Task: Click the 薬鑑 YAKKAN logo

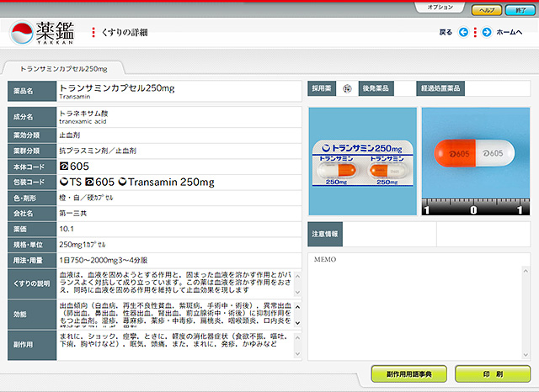Action: click(41, 33)
